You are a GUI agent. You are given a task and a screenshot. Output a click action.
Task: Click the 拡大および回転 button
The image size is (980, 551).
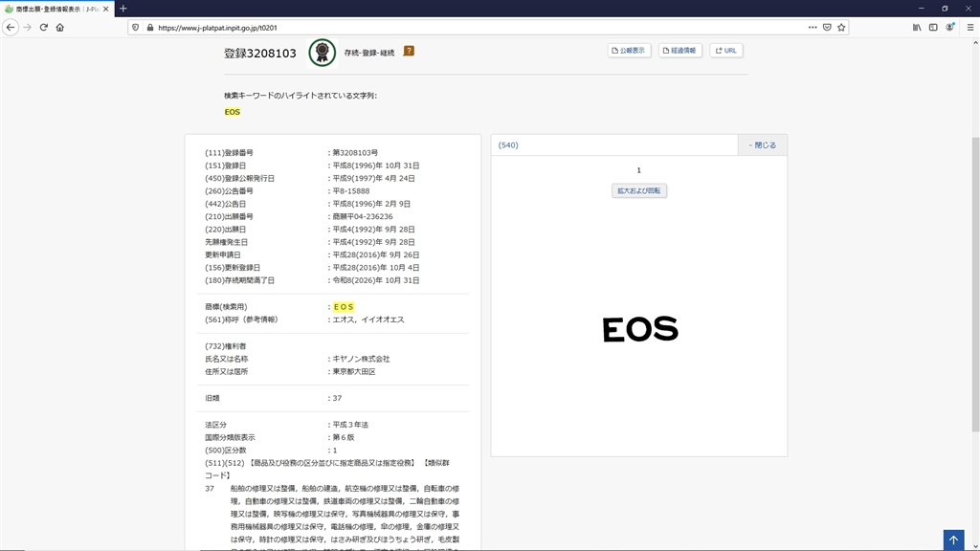point(638,190)
